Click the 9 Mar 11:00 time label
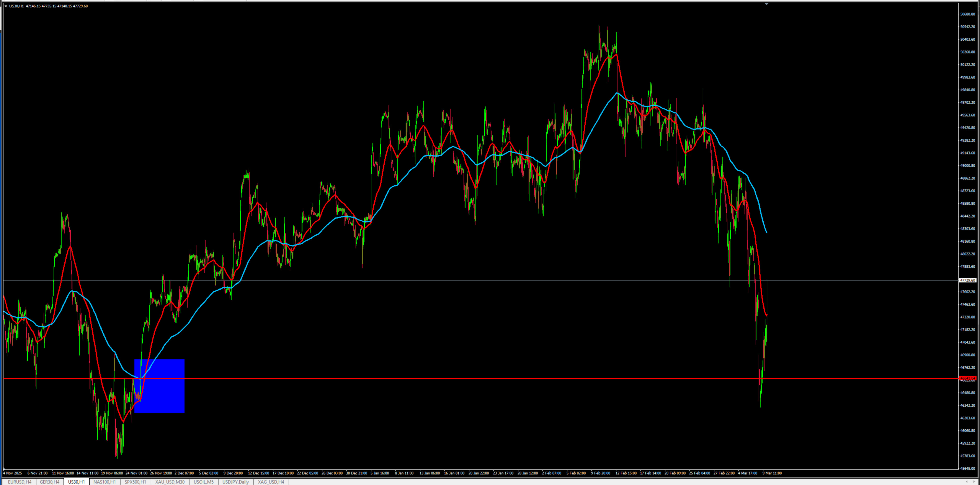Image resolution: width=980 pixels, height=485 pixels. pyautogui.click(x=772, y=473)
